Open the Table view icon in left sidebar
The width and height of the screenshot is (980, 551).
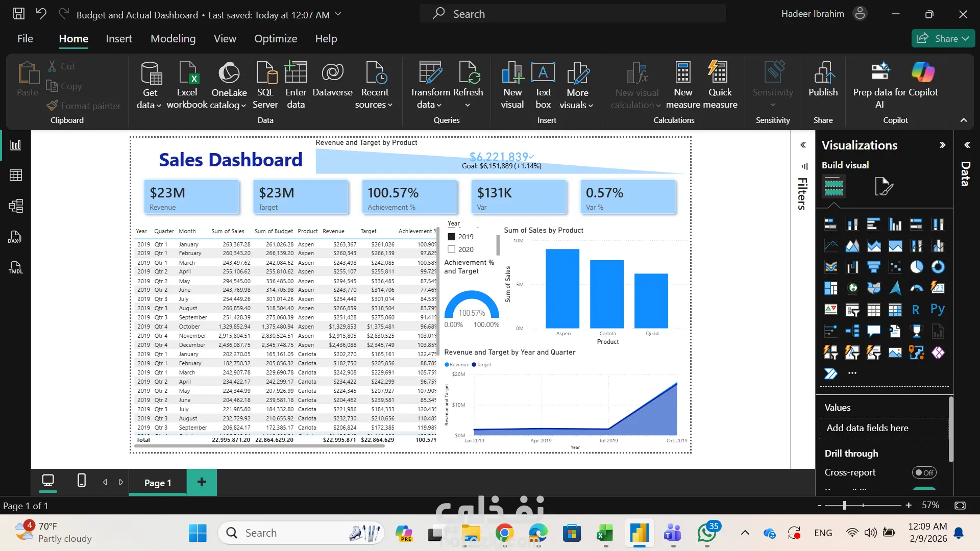click(16, 176)
